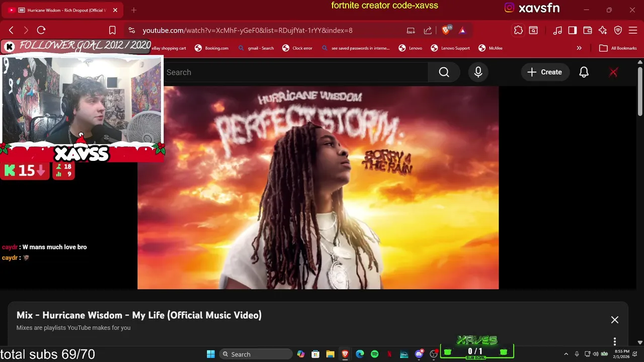Open site settings icon beside the URL
This screenshot has height=362, width=644.
tap(131, 30)
